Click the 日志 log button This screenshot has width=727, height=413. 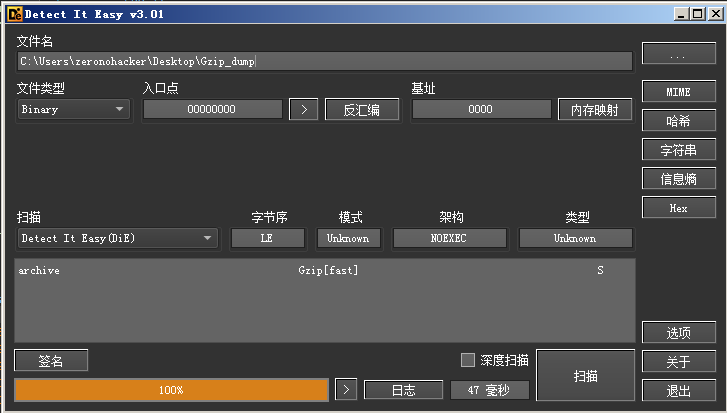point(403,390)
